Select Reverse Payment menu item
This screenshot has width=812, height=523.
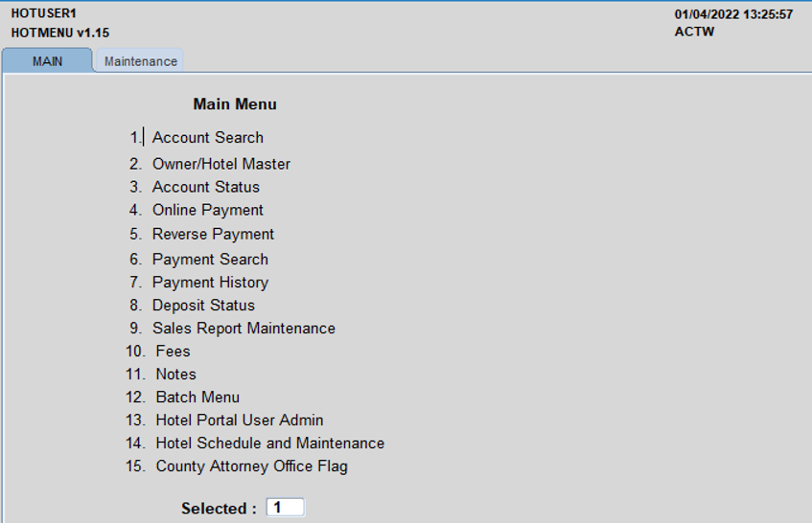click(x=213, y=234)
